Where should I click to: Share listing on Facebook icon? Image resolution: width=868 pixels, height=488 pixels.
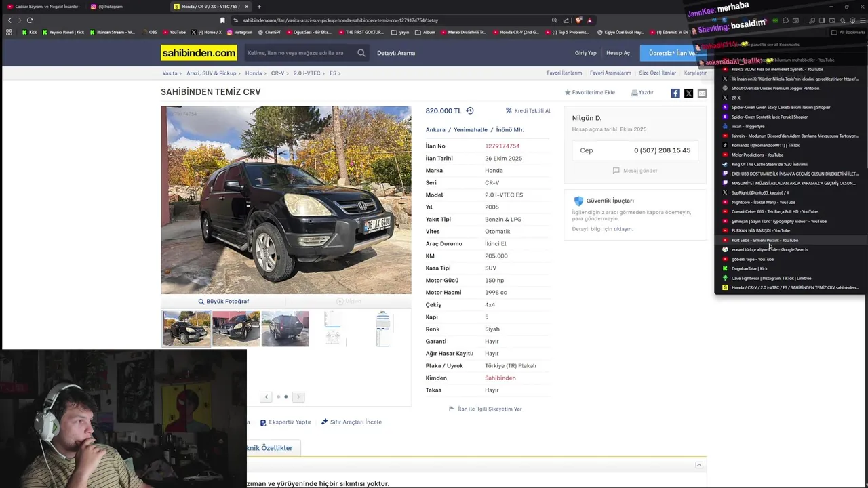click(675, 94)
